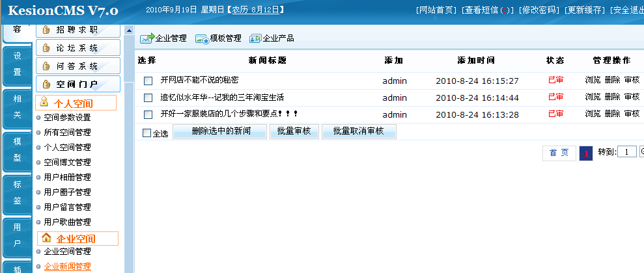644x273 pixels.
Task: Open 企业产品 in the toolbar
Action: point(278,38)
